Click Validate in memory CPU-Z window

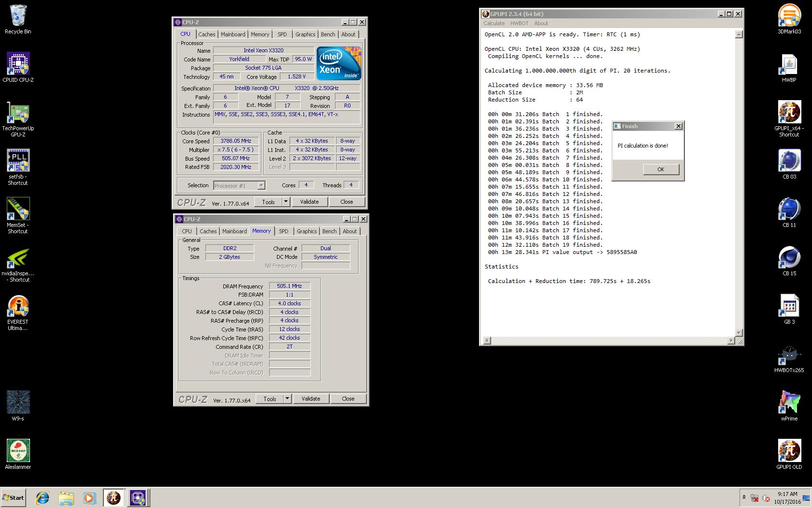click(x=311, y=399)
